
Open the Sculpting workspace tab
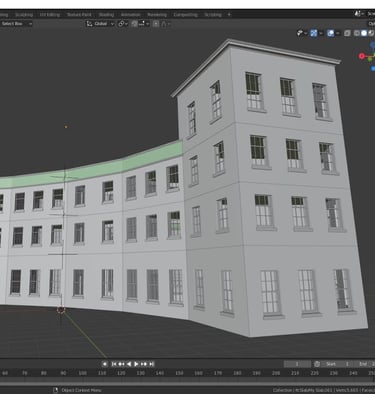(24, 15)
